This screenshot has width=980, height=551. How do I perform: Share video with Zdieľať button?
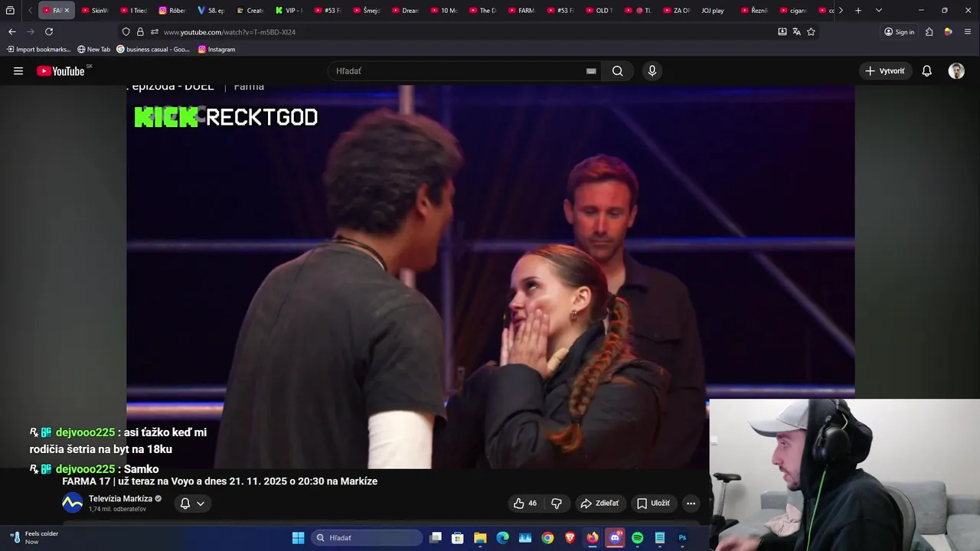(599, 504)
